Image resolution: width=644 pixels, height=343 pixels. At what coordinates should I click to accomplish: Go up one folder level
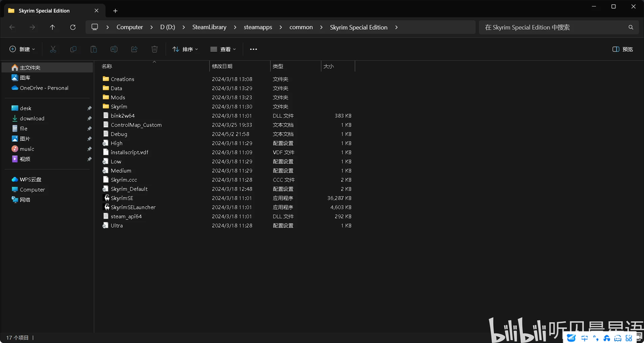click(x=52, y=27)
